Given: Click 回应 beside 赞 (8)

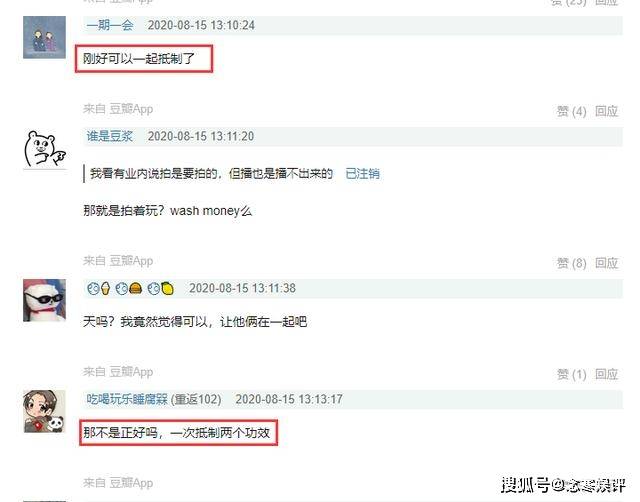Looking at the screenshot, I should click(x=607, y=263).
